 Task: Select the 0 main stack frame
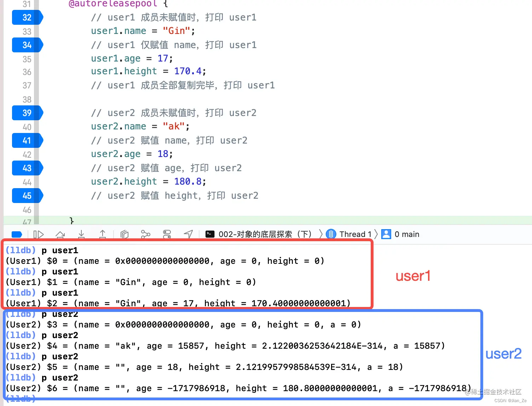click(x=400, y=234)
